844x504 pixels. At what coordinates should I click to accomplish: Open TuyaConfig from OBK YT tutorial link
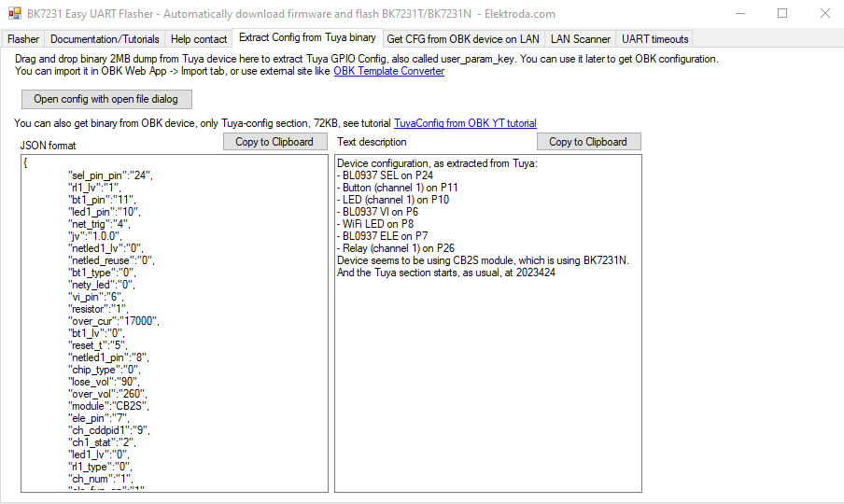point(465,123)
